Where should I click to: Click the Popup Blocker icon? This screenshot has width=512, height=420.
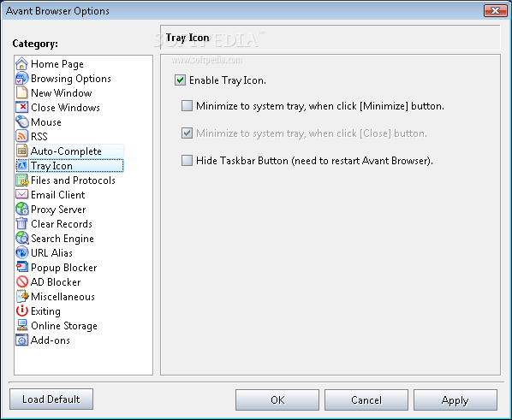coord(21,267)
